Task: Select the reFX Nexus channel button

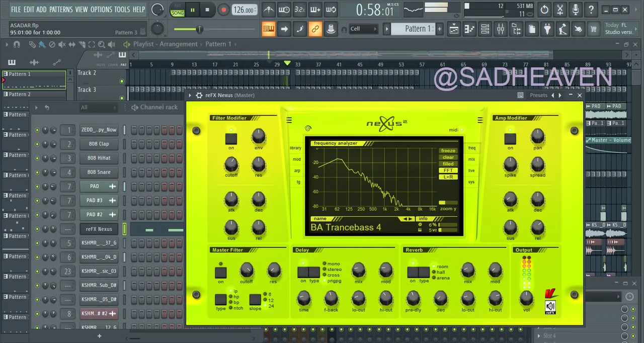Action: 99,229
